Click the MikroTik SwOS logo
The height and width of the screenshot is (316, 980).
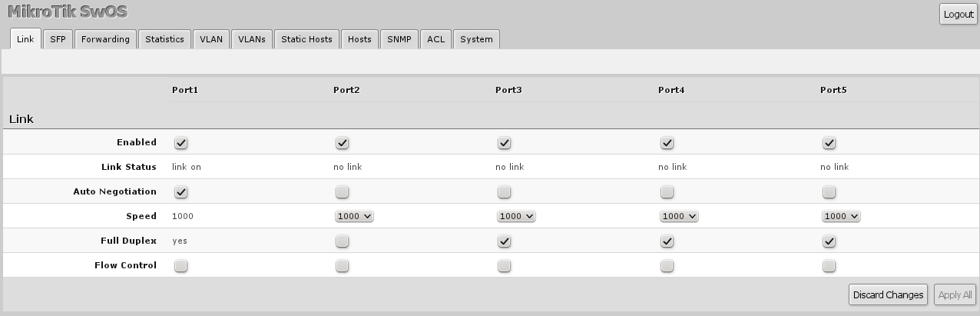pos(68,12)
